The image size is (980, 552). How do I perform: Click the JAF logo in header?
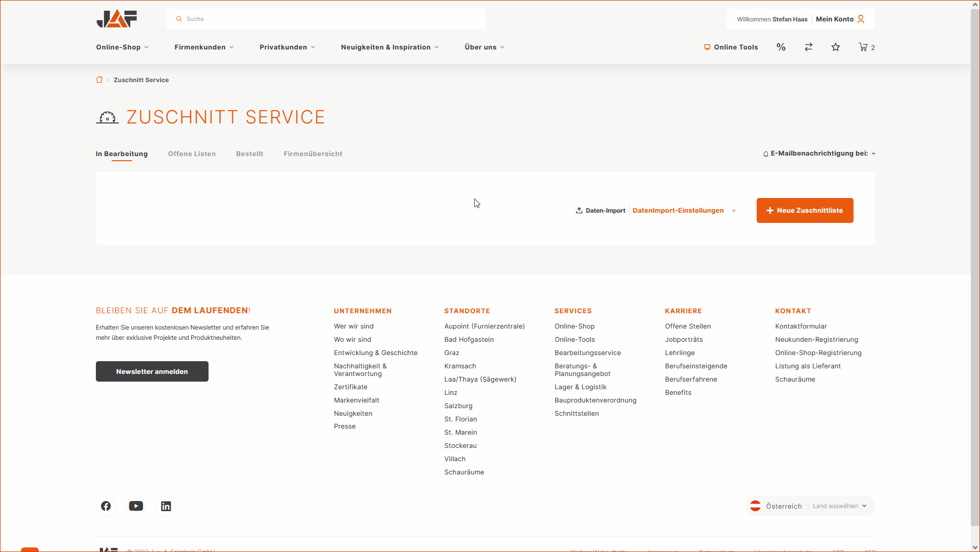(x=117, y=19)
